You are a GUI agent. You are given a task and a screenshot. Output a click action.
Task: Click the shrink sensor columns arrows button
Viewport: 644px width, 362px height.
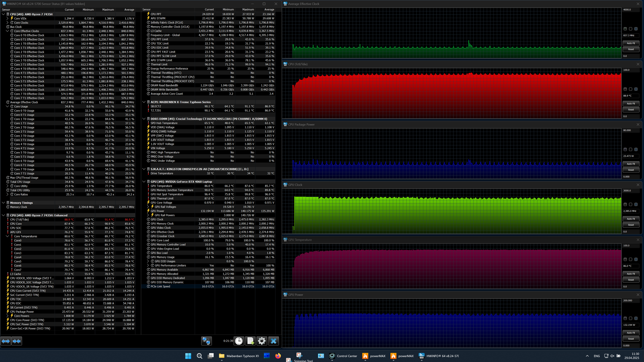[x=17, y=341]
